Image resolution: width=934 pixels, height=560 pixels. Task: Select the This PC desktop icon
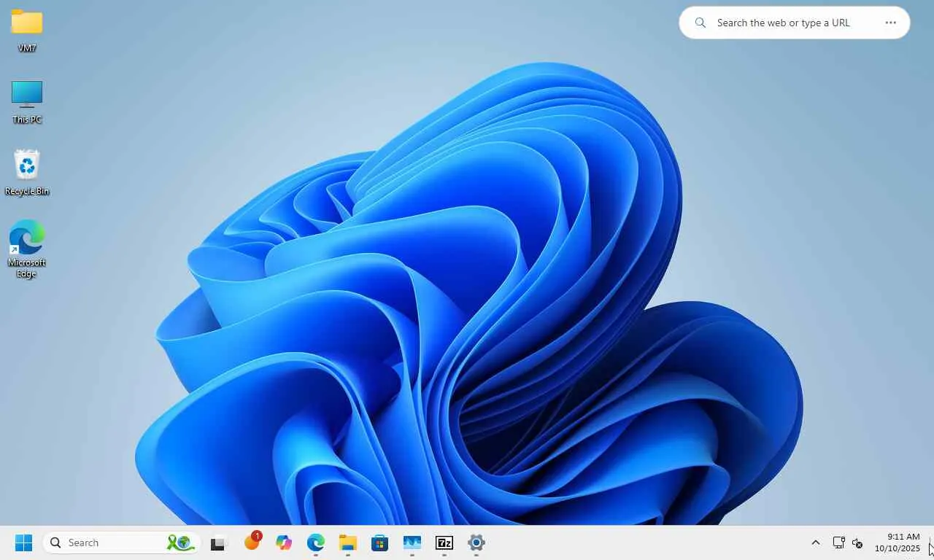(27, 102)
